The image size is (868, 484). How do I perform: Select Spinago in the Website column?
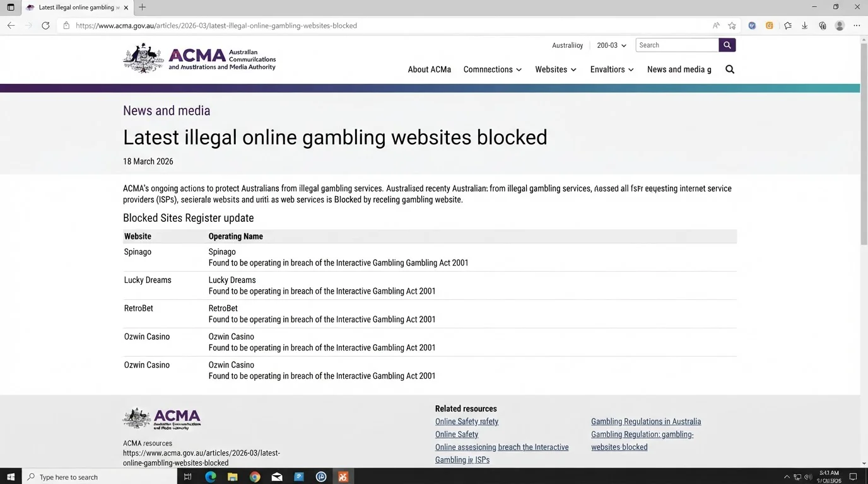click(138, 252)
